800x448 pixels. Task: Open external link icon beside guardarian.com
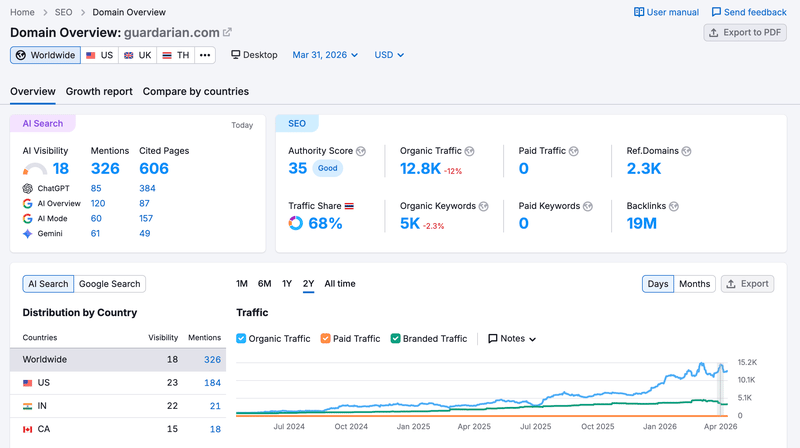coord(228,32)
